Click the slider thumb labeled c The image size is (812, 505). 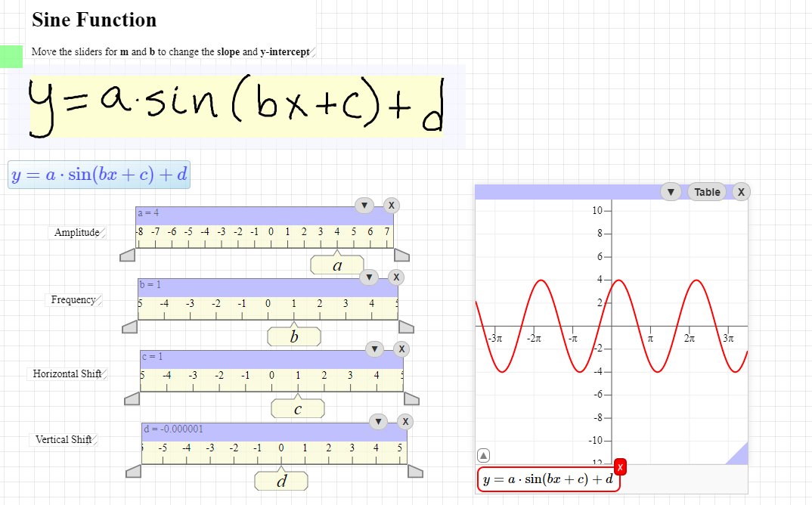point(298,409)
